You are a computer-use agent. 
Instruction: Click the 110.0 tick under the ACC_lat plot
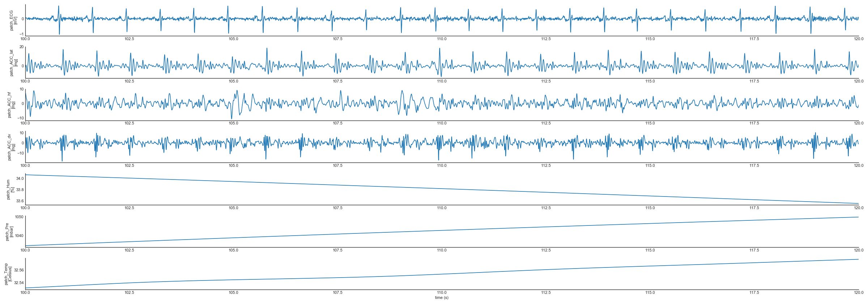pyautogui.click(x=442, y=81)
